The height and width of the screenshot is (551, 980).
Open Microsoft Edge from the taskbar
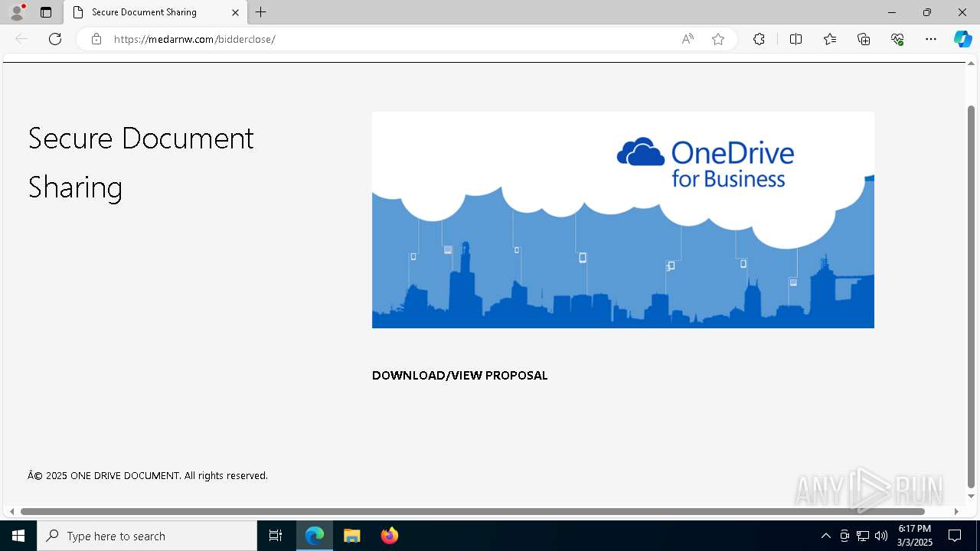pos(315,536)
